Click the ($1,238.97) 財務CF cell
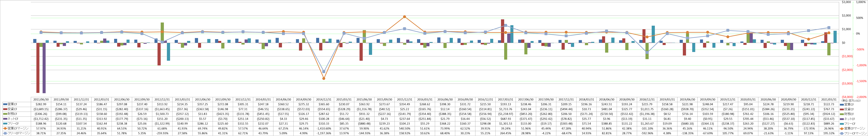The image size is (868, 136). [x=506, y=114]
